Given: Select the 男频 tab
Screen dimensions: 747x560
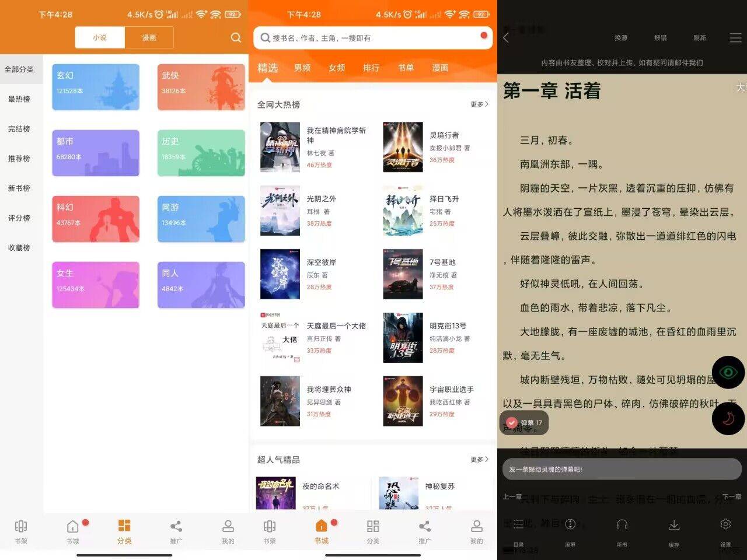Looking at the screenshot, I should [x=302, y=68].
